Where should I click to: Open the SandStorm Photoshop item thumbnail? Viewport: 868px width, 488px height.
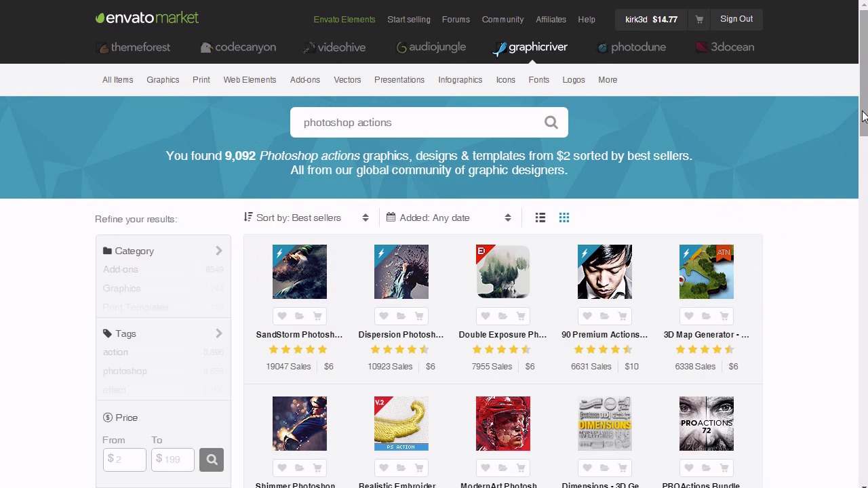(x=300, y=272)
